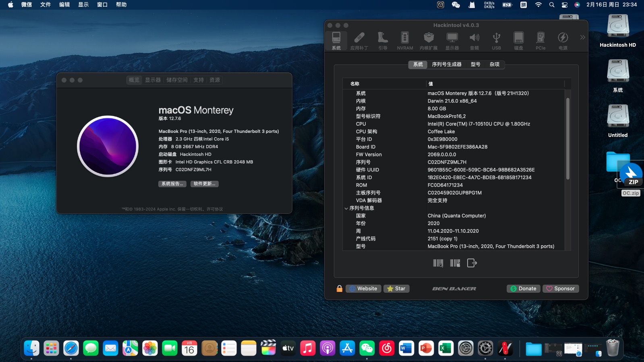Click the Star button
Viewport: 644px width, 362px height.
tap(396, 288)
